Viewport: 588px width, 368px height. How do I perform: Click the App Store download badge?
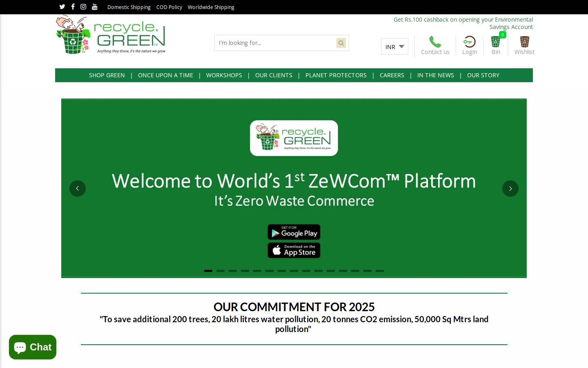tap(294, 250)
